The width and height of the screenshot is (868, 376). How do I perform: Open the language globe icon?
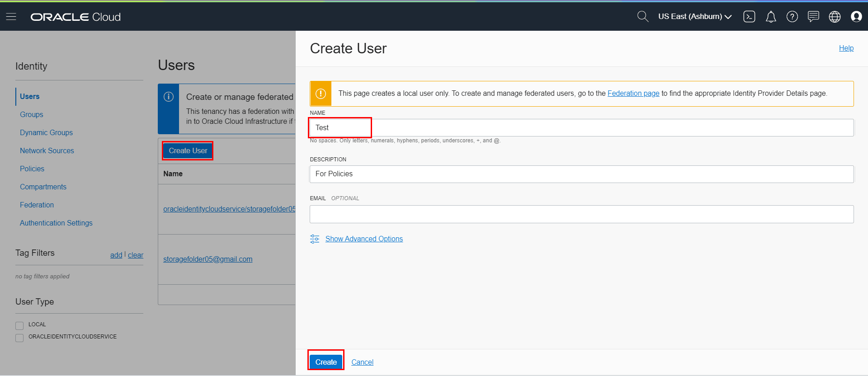(835, 17)
